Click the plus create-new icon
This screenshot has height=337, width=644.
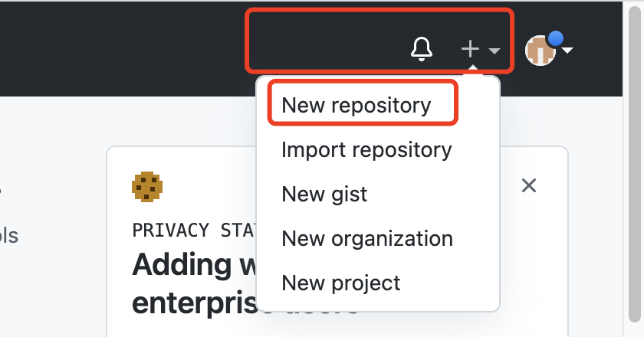pos(469,50)
